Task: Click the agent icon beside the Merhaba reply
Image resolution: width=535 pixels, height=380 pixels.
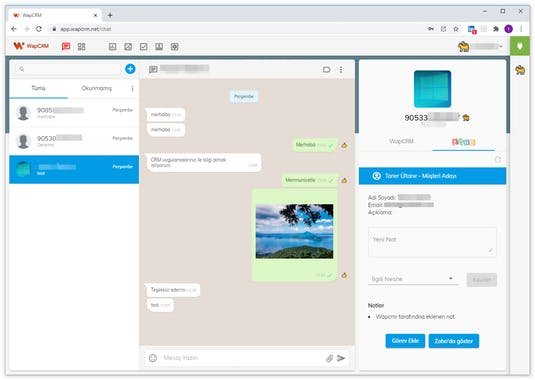Action: tap(344, 145)
